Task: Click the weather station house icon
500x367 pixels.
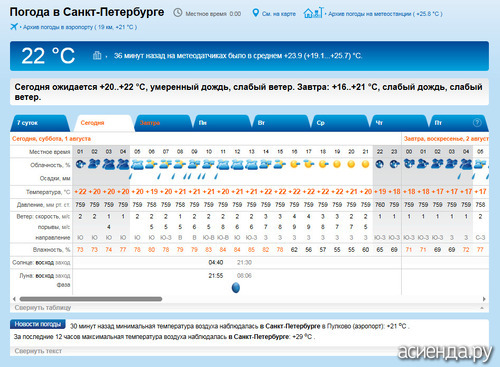Action: (x=313, y=13)
